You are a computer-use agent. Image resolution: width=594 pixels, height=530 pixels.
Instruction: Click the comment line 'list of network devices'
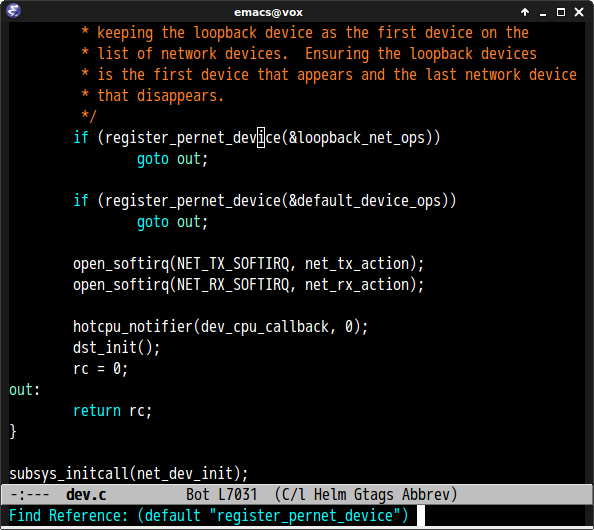(x=309, y=54)
